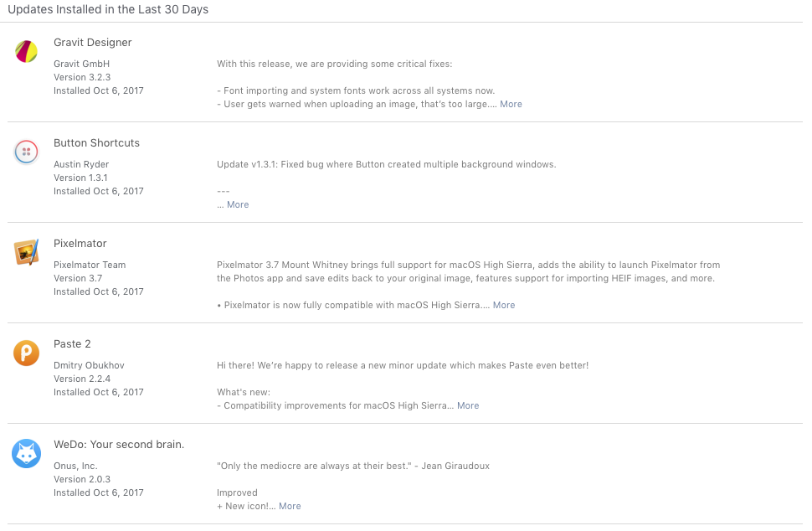This screenshot has height=531, width=812.
Task: Select the Pixelmator Team developer name
Action: [x=90, y=265]
